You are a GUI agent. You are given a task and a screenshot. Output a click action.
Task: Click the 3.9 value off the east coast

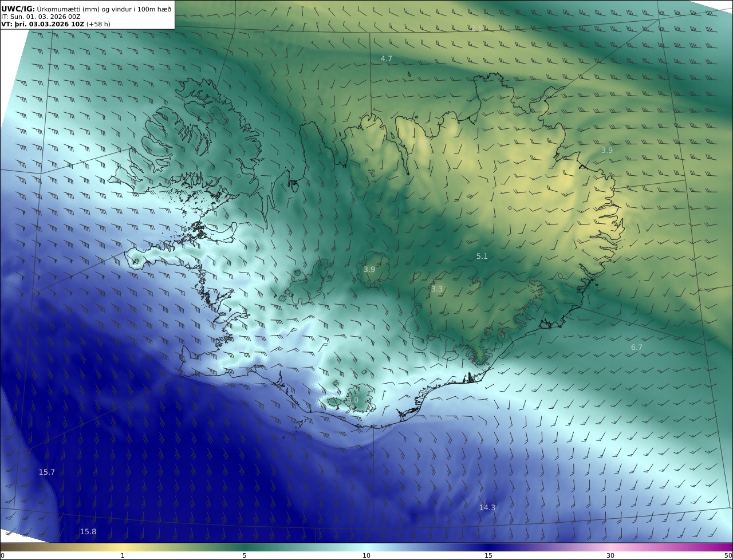coord(607,151)
